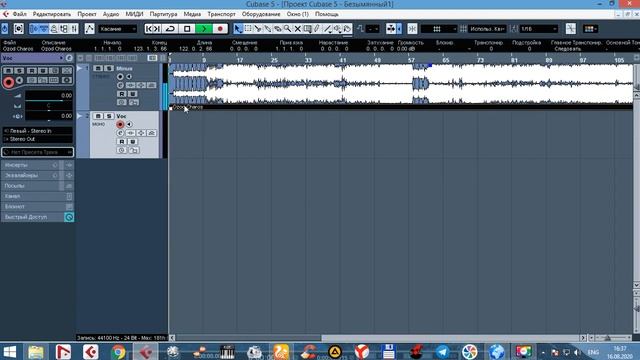Mute the Voc track in track list
Image resolution: width=640 pixels, height=360 pixels.
tap(98, 116)
